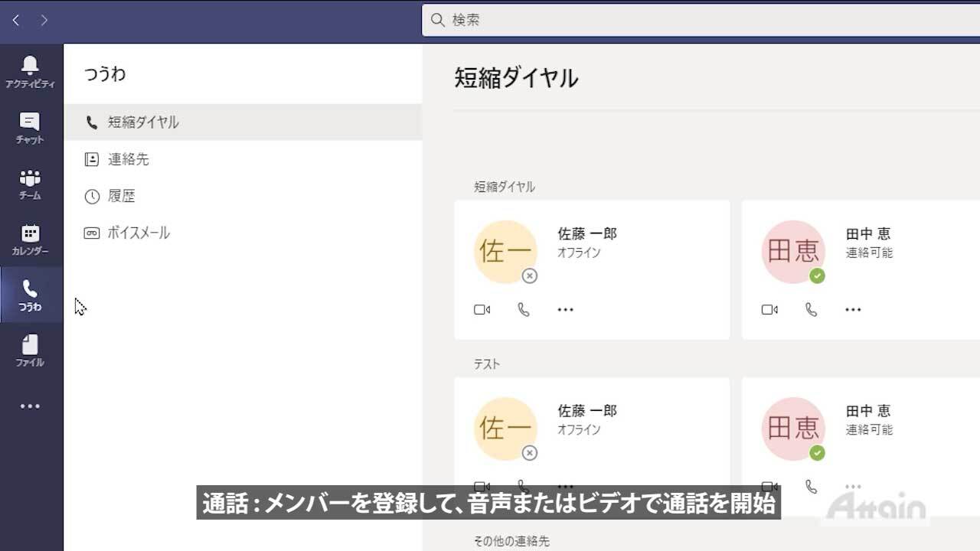The width and height of the screenshot is (980, 551).
Task: Open the アクティビティ bell icon
Action: point(30,70)
